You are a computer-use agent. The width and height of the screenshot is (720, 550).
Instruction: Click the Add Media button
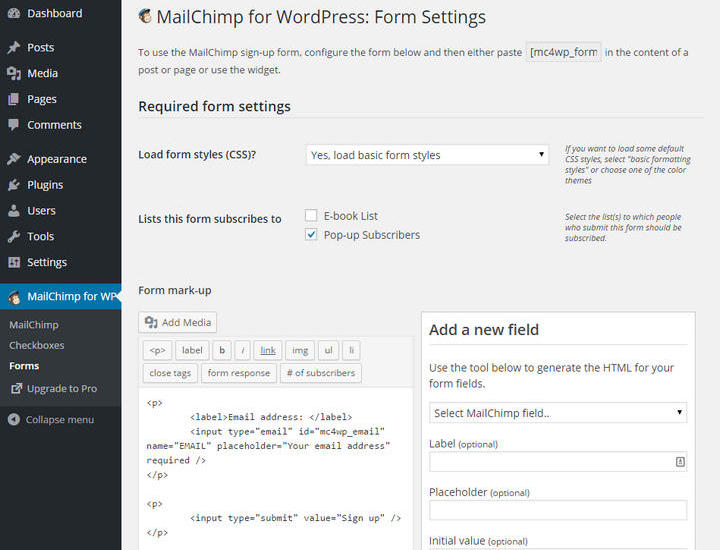point(177,322)
